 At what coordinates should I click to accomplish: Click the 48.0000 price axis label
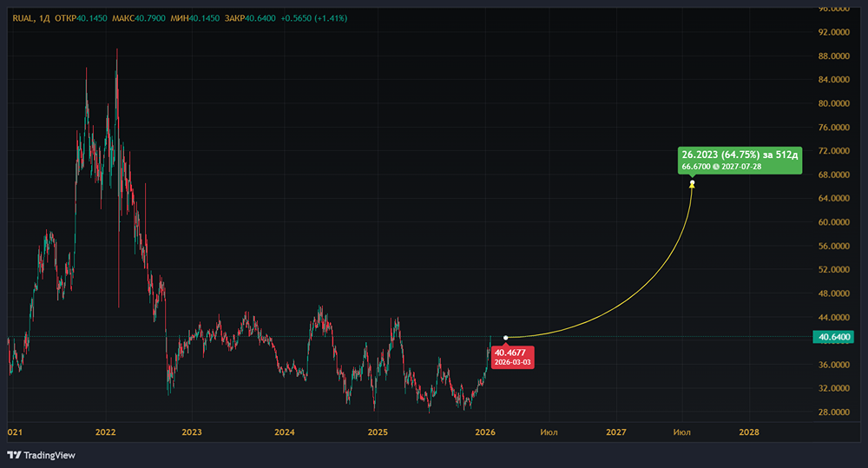click(833, 293)
